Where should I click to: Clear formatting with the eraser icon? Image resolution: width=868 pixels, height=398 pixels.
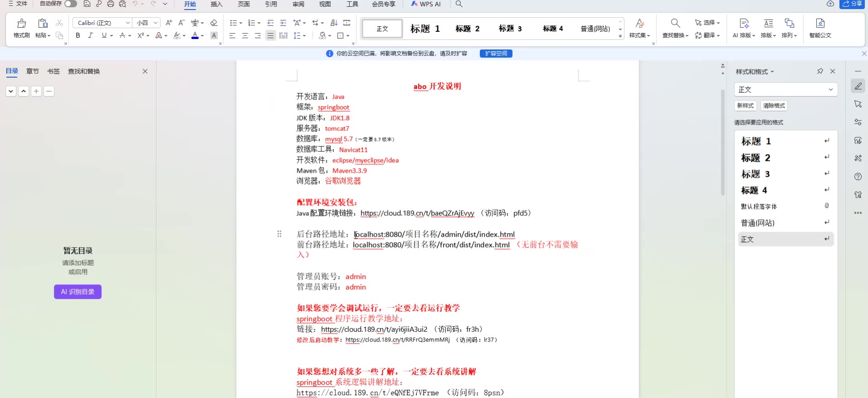coord(214,23)
